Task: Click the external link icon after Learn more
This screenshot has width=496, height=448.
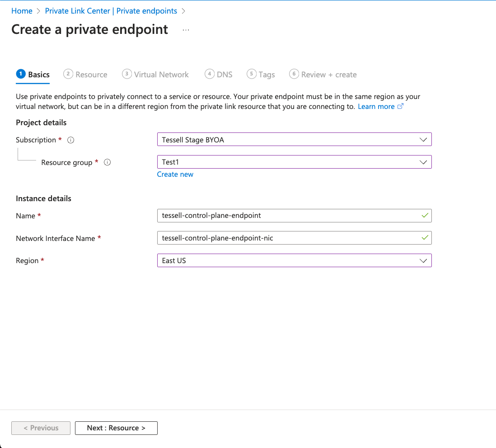Action: click(x=400, y=107)
